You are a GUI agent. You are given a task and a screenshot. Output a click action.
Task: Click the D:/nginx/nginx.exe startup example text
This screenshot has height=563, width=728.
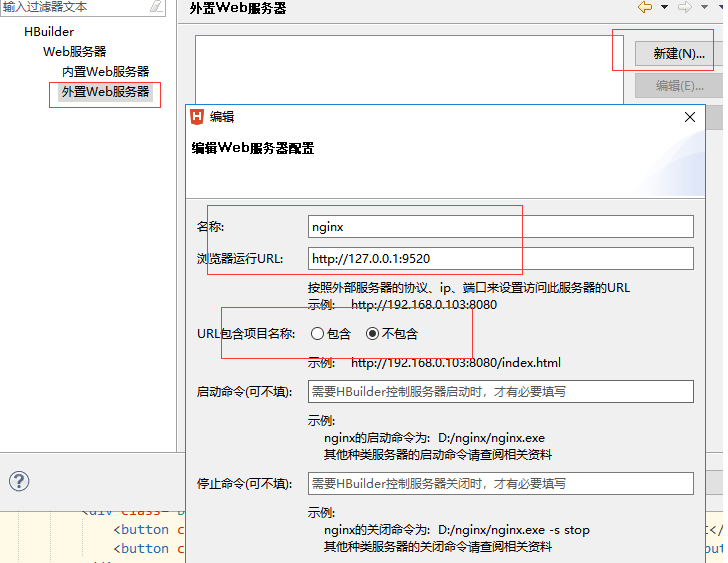(491, 438)
